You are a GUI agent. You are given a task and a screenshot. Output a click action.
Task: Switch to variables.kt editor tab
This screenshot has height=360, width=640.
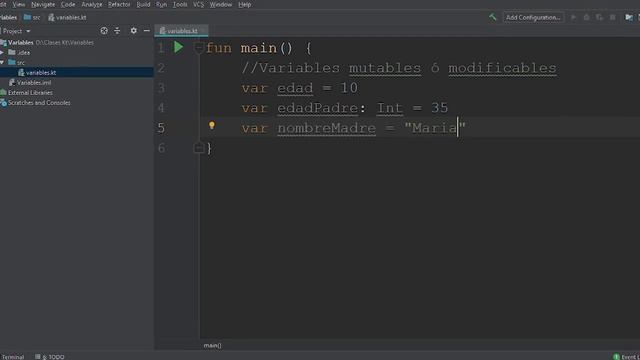pos(181,31)
